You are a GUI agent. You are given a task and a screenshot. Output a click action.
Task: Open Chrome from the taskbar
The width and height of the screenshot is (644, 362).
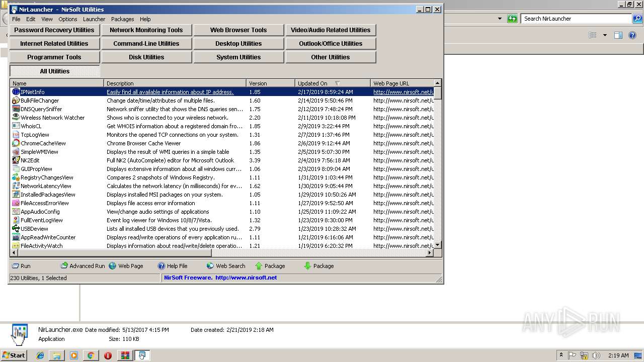91,355
